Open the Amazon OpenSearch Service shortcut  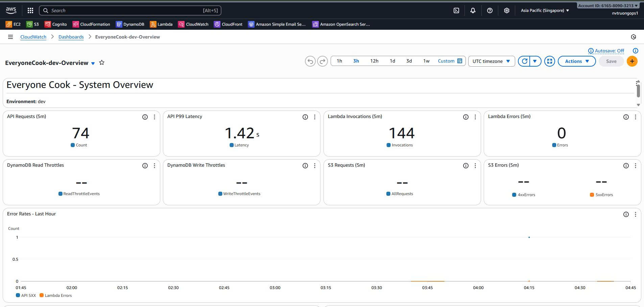[341, 24]
